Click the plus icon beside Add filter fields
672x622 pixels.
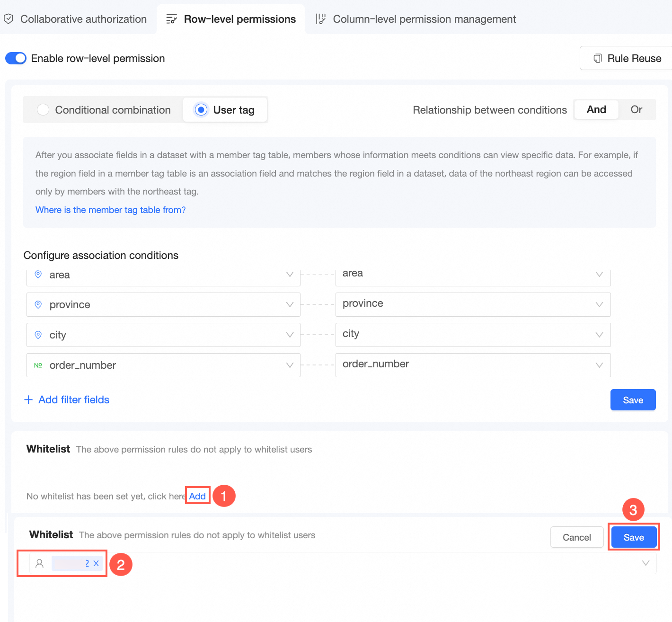pos(28,400)
